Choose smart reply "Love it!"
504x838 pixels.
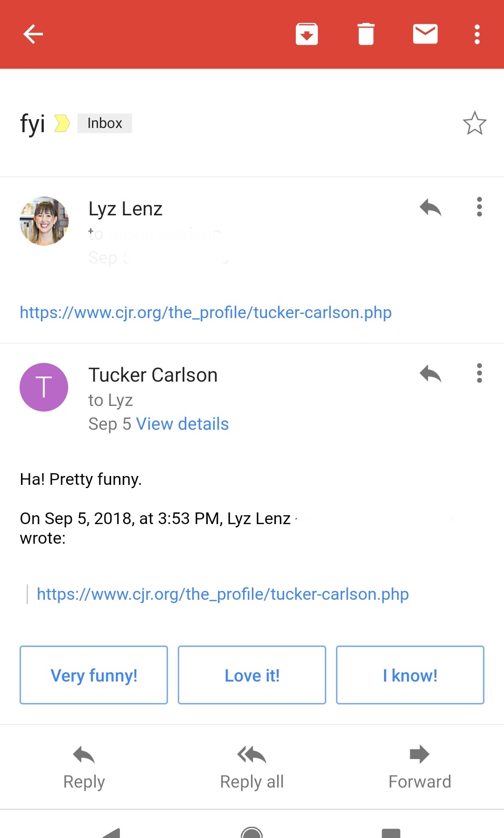pos(252,675)
